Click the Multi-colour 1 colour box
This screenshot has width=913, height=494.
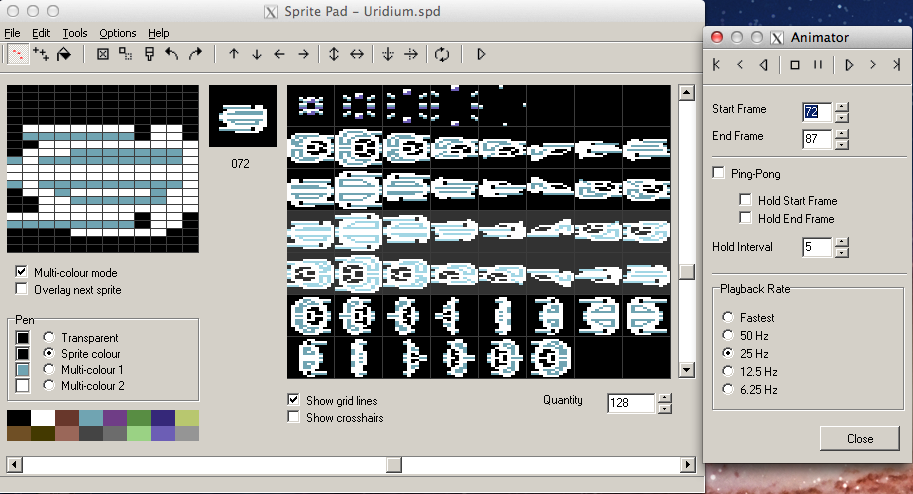[23, 369]
